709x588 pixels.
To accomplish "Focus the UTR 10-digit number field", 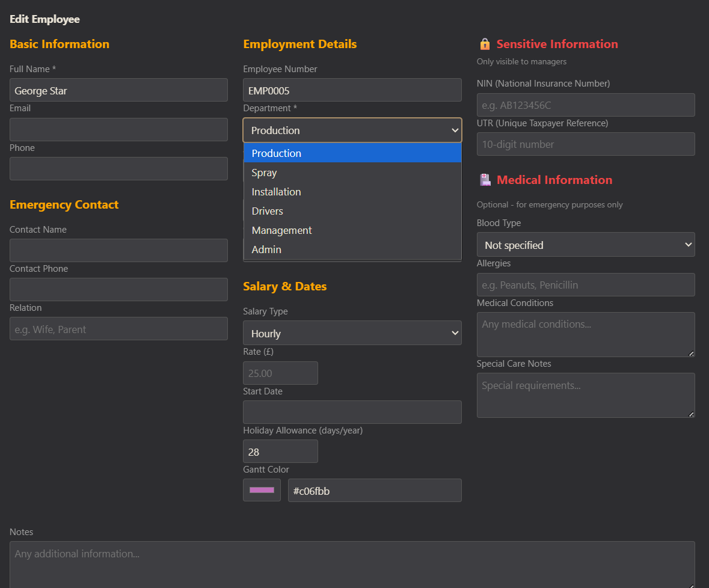I will click(585, 144).
